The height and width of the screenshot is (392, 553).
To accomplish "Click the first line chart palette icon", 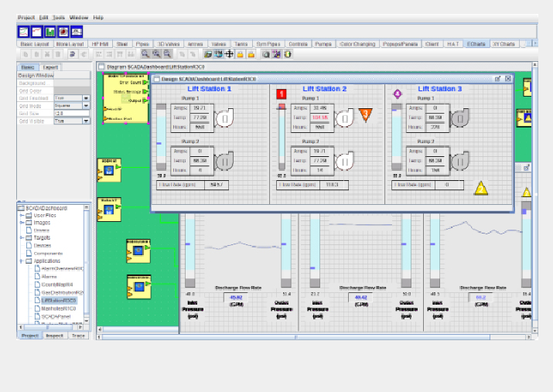I will (x=24, y=32).
